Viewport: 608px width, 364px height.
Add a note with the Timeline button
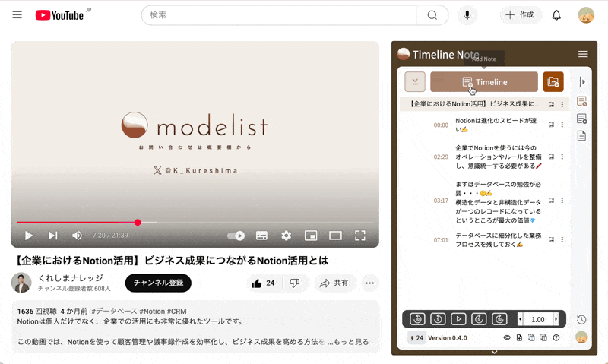[484, 82]
